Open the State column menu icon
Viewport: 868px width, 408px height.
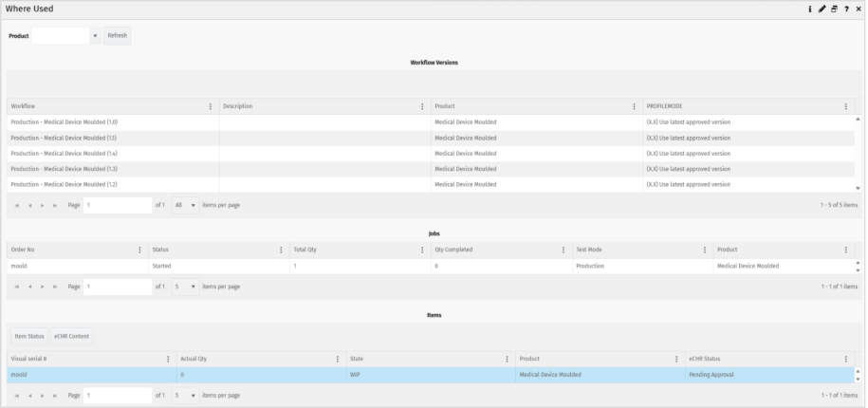click(x=508, y=360)
